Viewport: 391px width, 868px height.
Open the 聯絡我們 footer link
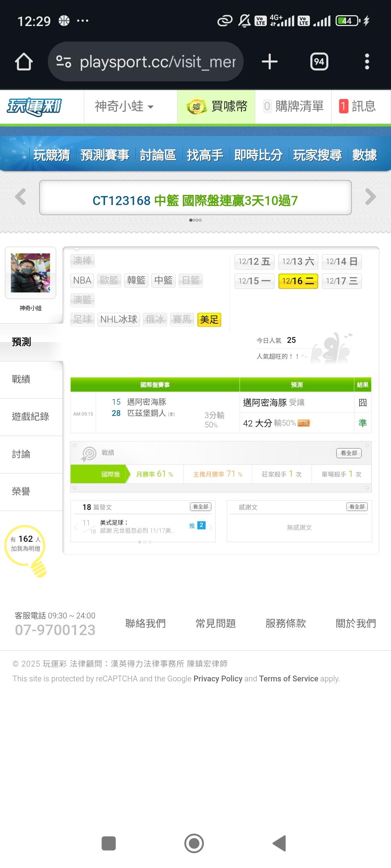(x=146, y=623)
